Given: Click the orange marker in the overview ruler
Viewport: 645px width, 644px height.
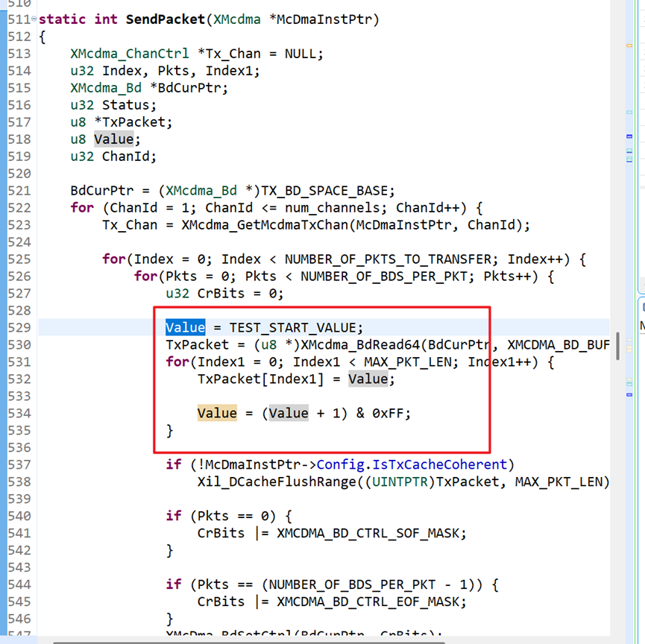Looking at the screenshot, I should 629,45.
